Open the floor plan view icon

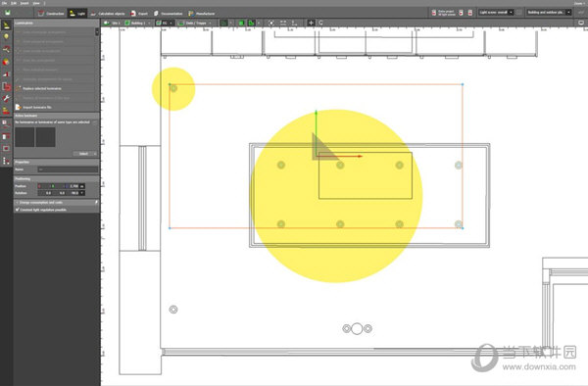pos(6,123)
